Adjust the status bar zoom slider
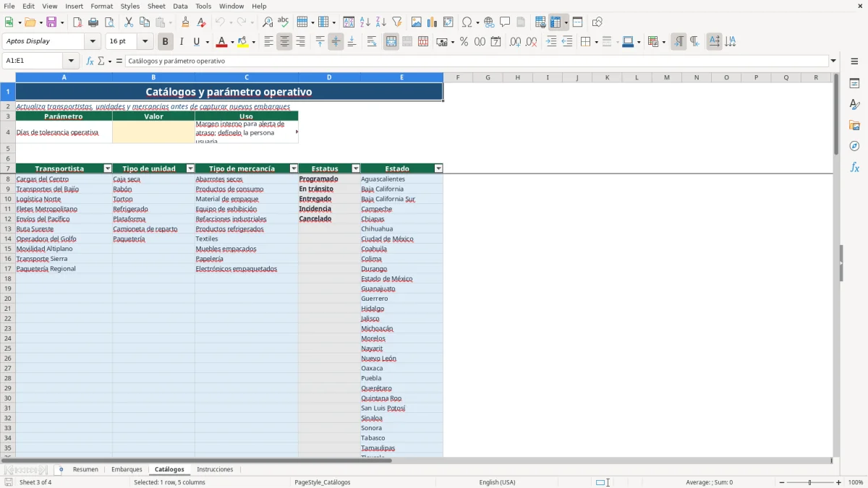Viewport: 868px width, 488px height. [x=810, y=482]
